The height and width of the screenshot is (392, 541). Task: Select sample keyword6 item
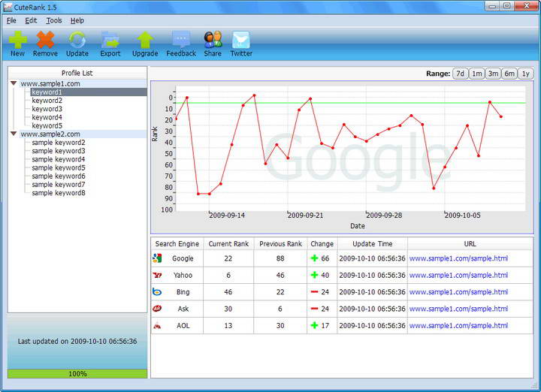coord(59,176)
